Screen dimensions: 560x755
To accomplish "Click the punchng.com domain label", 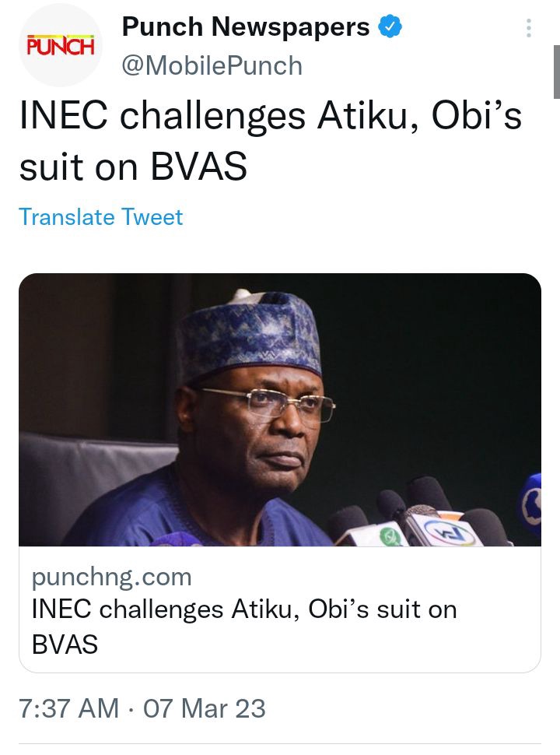I will pos(112,577).
